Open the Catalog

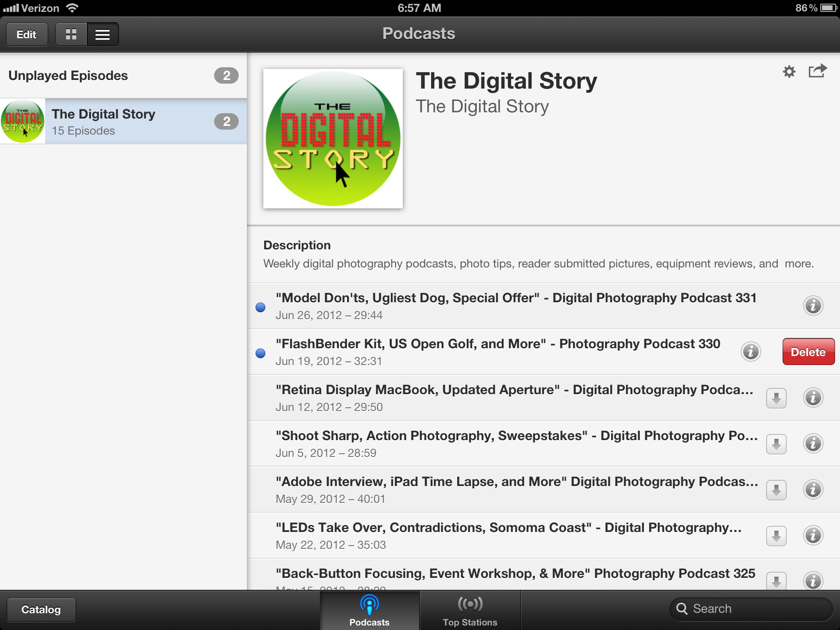[41, 609]
